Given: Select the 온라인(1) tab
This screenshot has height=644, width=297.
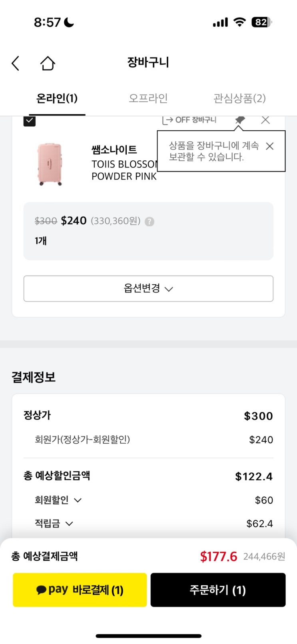Looking at the screenshot, I should point(57,98).
